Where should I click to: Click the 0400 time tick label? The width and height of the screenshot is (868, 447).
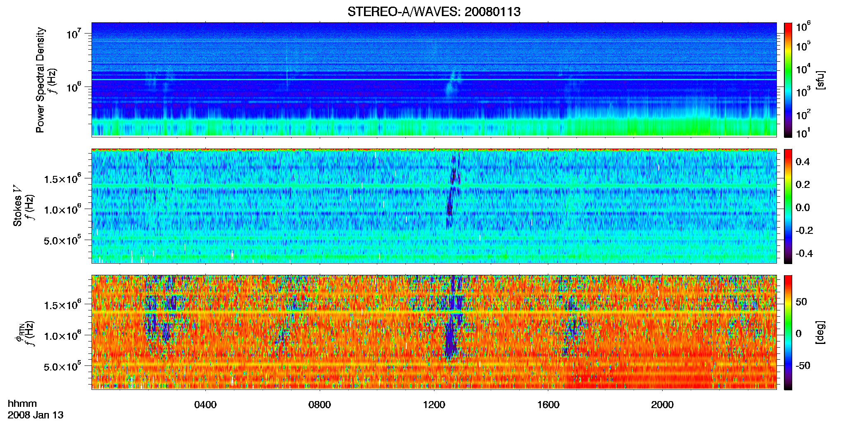pos(205,405)
